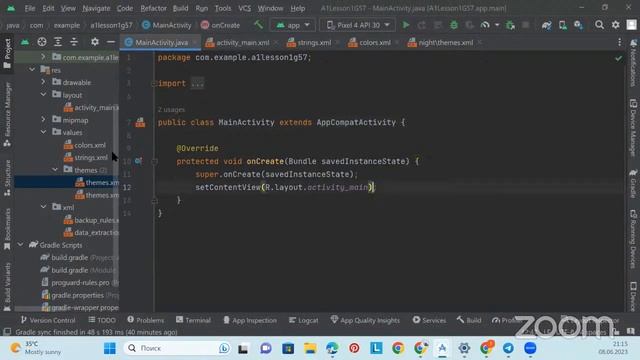Open Project panel options gear

point(95,42)
